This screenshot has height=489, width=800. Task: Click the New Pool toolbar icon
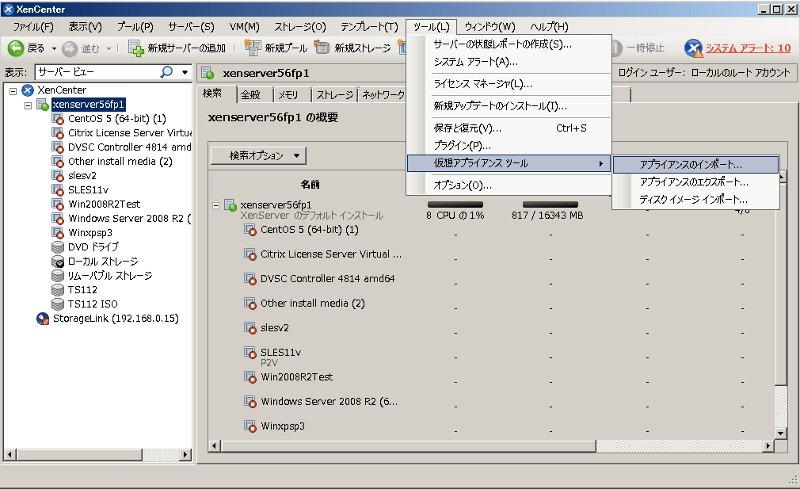[x=253, y=47]
